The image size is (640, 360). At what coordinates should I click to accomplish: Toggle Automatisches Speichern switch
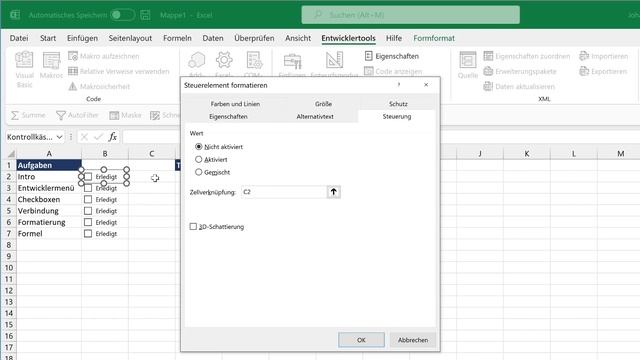122,15
